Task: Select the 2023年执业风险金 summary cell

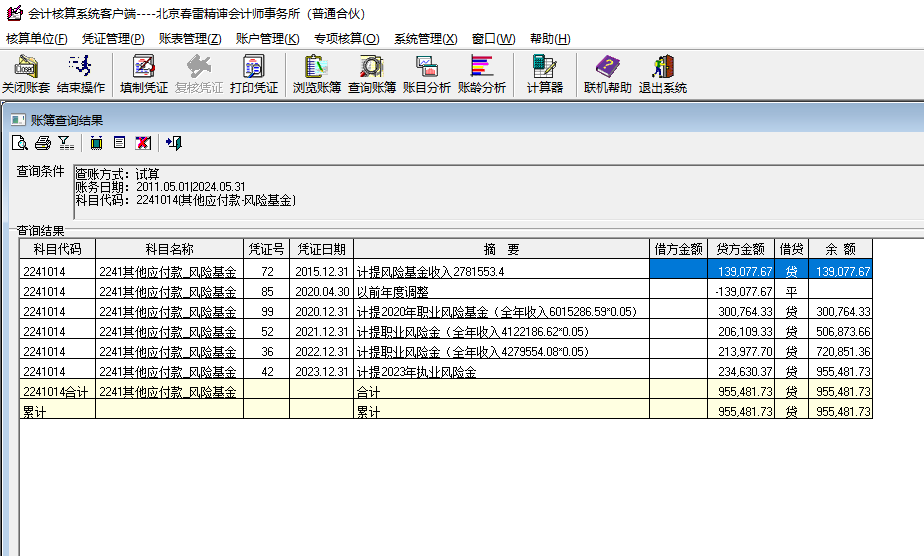Action: (501, 372)
